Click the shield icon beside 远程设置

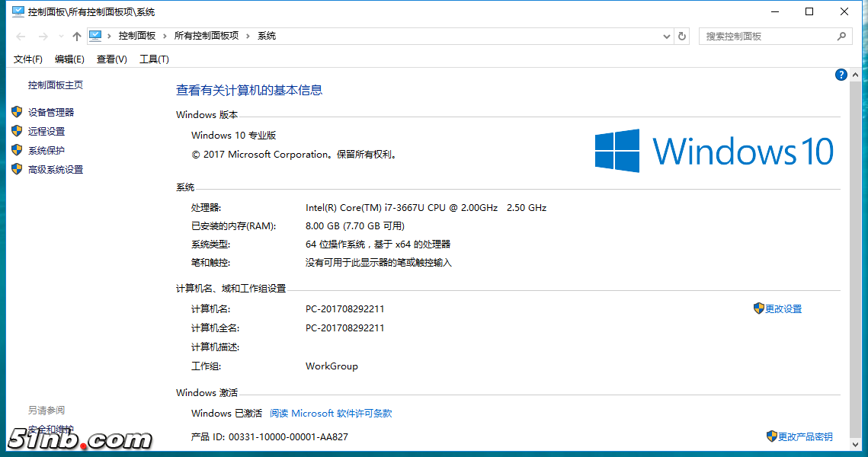coord(17,131)
